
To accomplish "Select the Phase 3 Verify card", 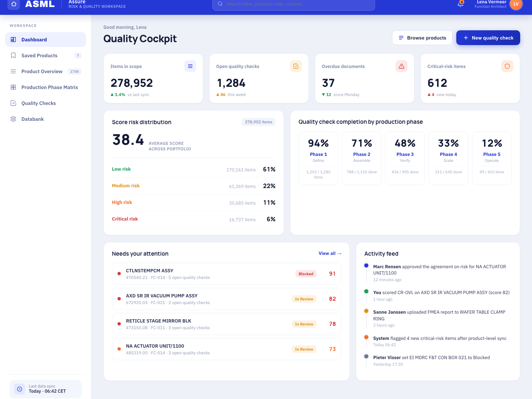I will 405,158.
